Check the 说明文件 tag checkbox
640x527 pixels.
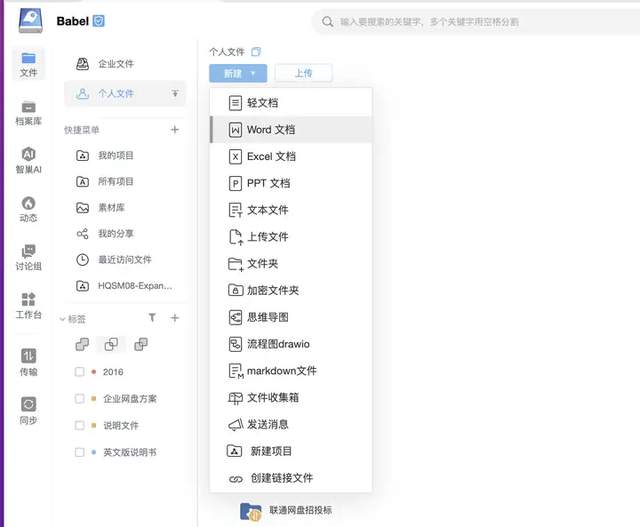coord(80,426)
